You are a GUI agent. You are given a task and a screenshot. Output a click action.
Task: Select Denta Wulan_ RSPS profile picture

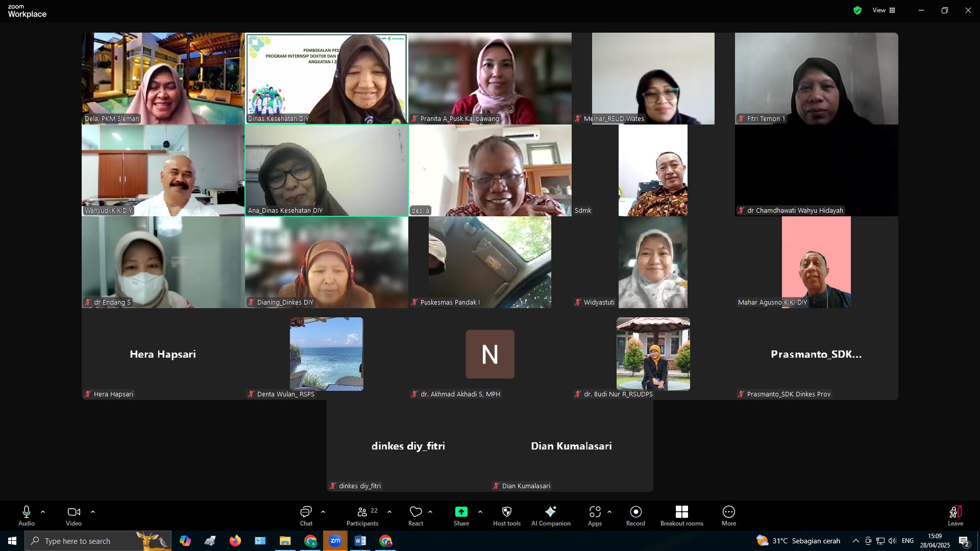tap(327, 354)
